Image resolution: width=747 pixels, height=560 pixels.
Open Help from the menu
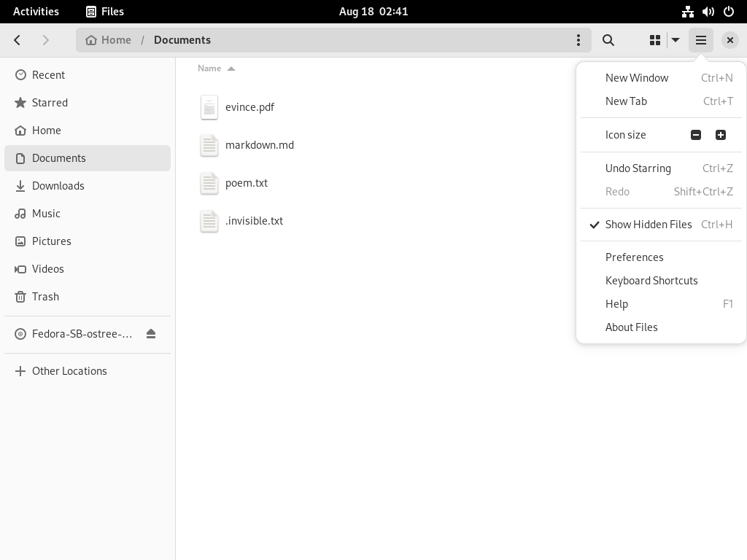661,304
